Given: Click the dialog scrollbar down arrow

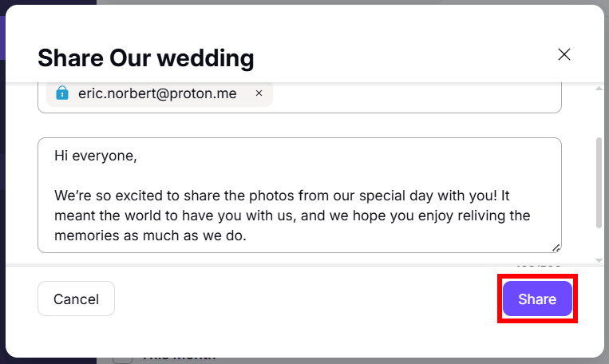Looking at the screenshot, I should [x=599, y=260].
